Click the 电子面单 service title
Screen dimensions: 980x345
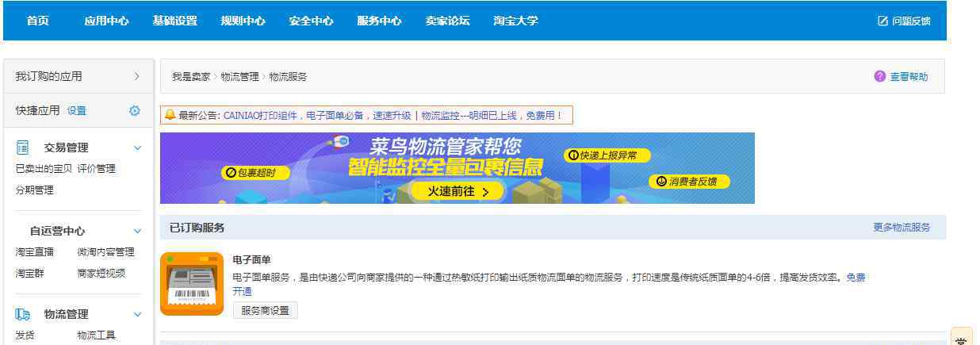pyautogui.click(x=251, y=259)
